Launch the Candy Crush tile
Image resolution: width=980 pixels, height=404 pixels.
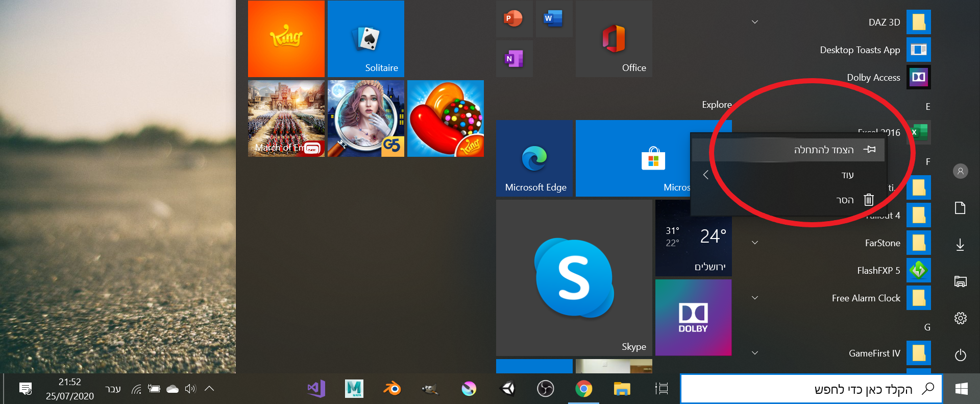446,118
